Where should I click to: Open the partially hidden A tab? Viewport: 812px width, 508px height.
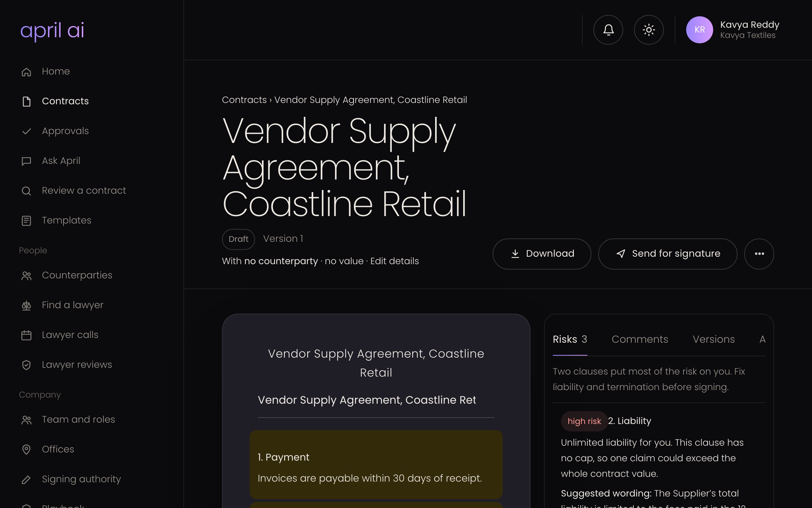point(762,339)
